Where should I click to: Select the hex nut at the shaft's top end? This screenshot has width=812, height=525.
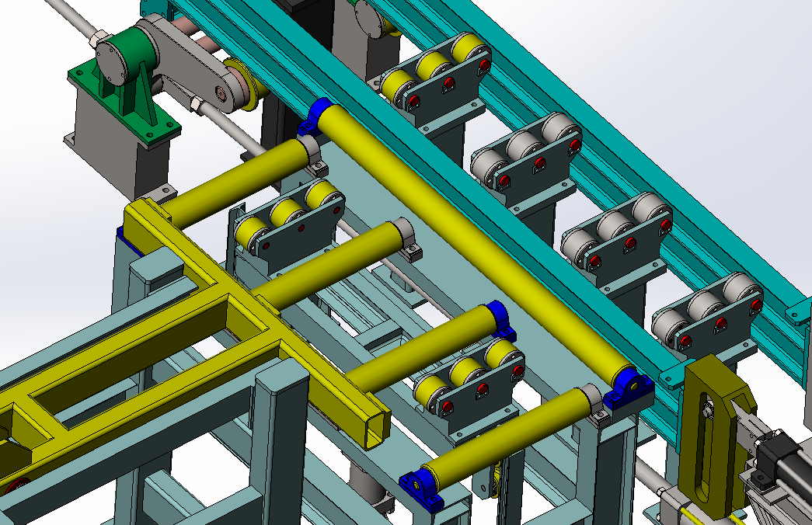click(x=99, y=38)
